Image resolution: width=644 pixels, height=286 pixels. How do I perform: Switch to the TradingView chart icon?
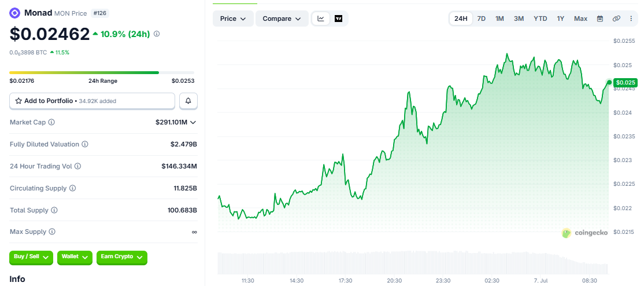click(338, 19)
